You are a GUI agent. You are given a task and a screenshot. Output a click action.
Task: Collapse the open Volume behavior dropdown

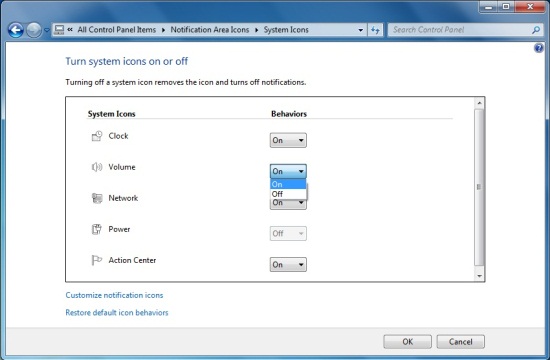point(288,171)
